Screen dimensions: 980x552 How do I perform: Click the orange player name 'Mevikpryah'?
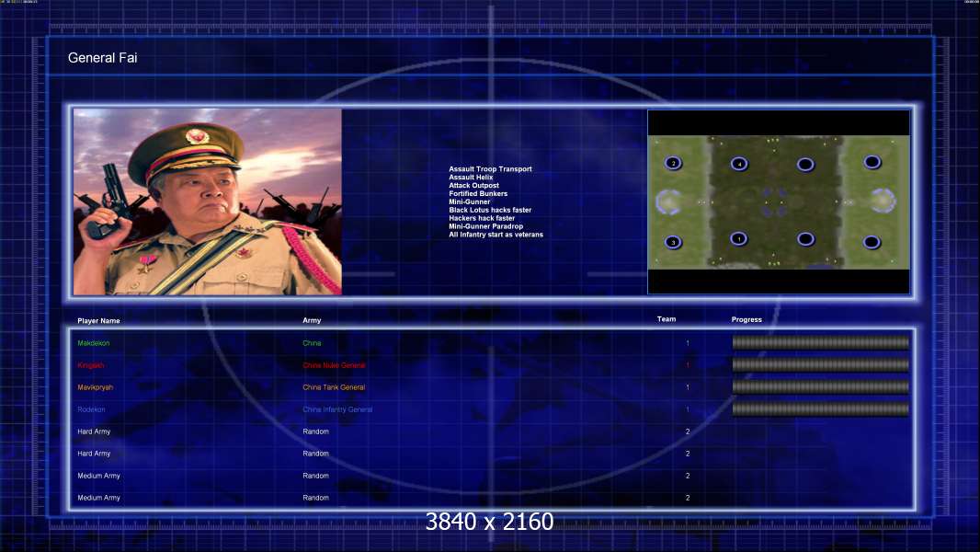(x=96, y=387)
